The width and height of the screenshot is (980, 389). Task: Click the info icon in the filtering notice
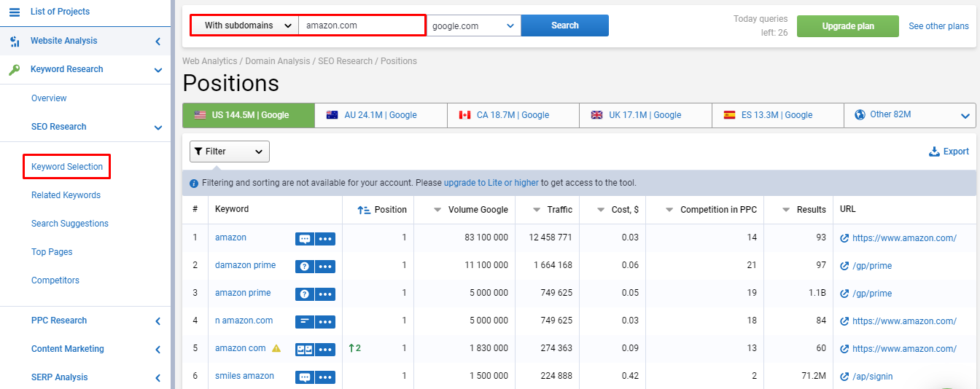tap(194, 184)
